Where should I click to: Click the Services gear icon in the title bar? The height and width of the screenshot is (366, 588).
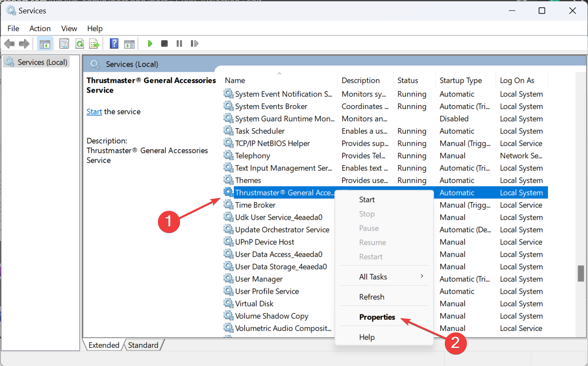coord(11,10)
